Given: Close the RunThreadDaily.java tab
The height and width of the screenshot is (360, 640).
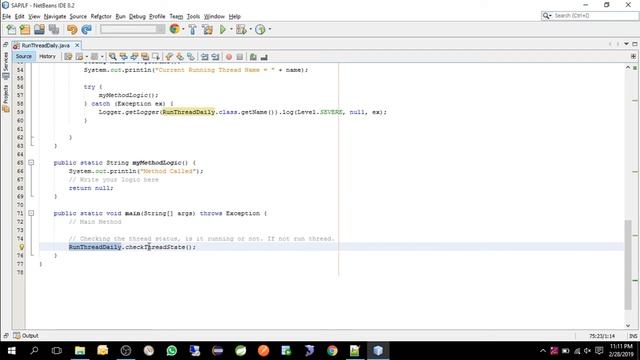Looking at the screenshot, I should [77, 45].
